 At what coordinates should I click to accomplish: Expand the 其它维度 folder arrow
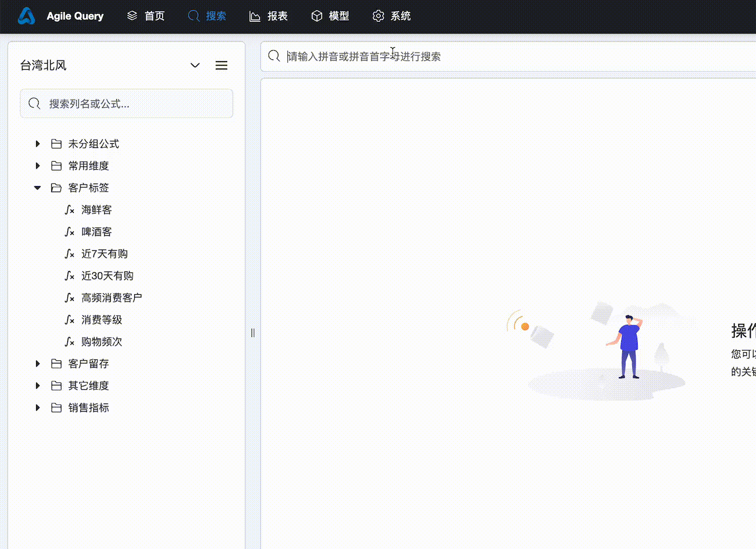click(x=38, y=385)
